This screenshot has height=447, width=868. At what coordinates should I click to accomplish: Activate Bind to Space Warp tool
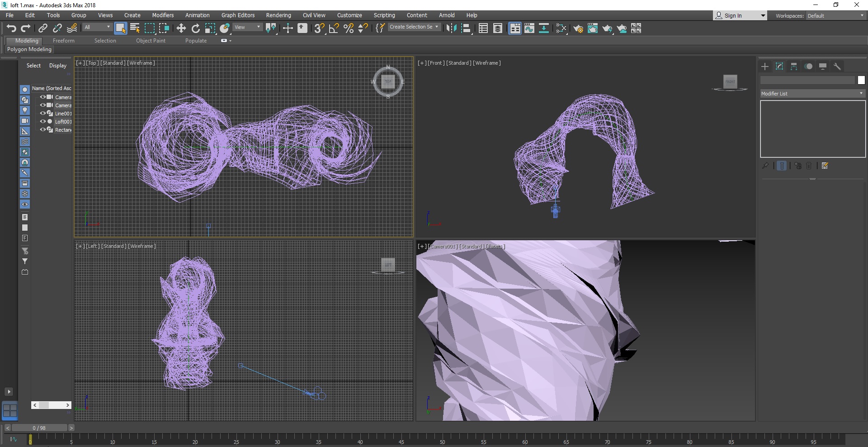point(72,29)
